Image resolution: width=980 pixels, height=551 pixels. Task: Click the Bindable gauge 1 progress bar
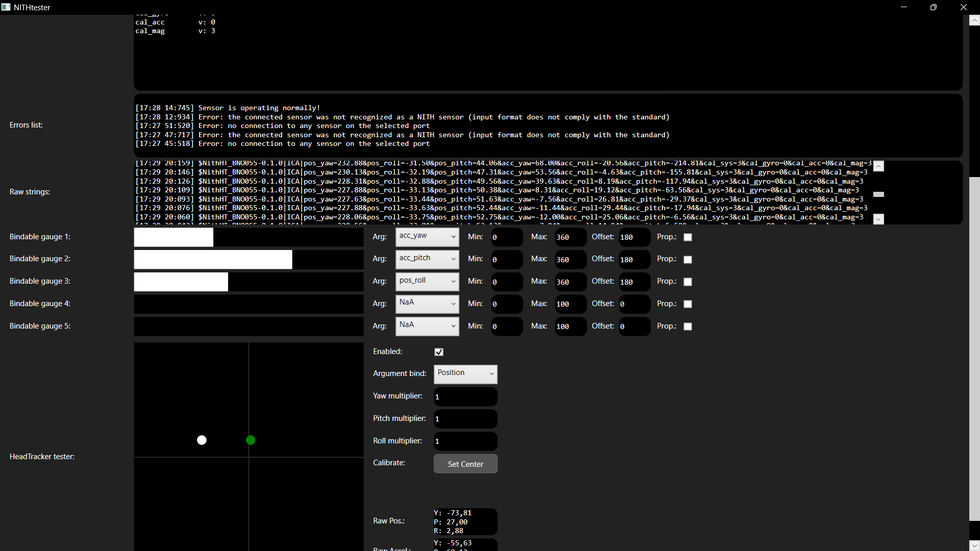[249, 237]
